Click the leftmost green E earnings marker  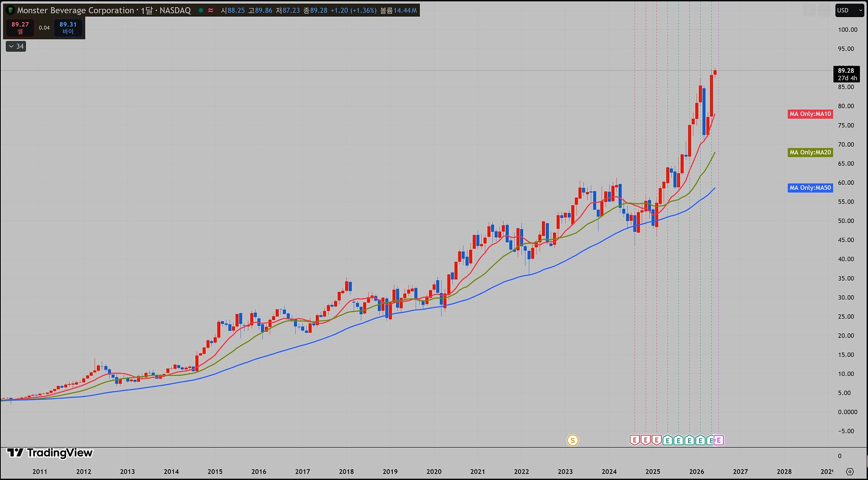click(x=668, y=440)
